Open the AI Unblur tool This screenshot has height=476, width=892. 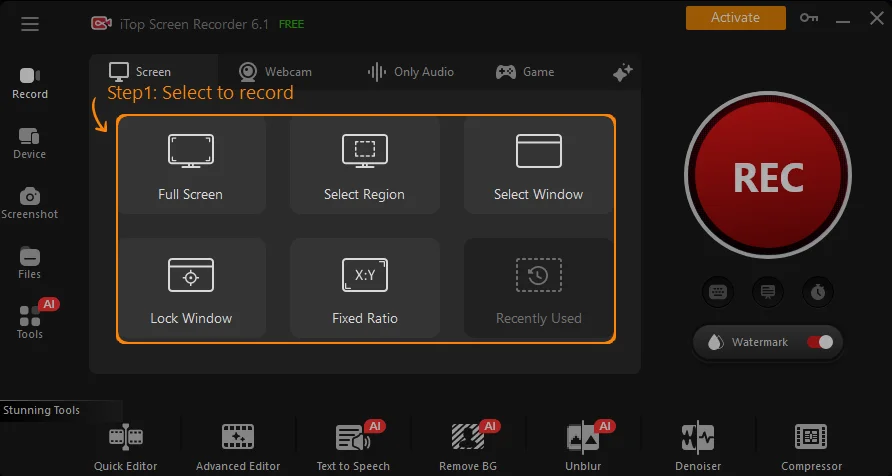pyautogui.click(x=583, y=445)
